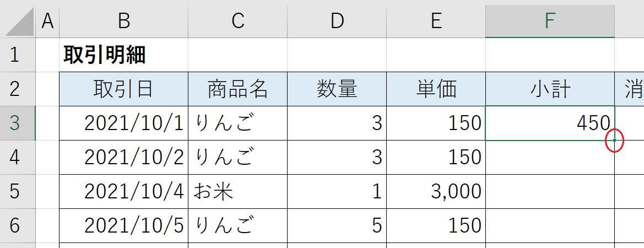
Task: Select the お米 product cell
Action: (238, 191)
